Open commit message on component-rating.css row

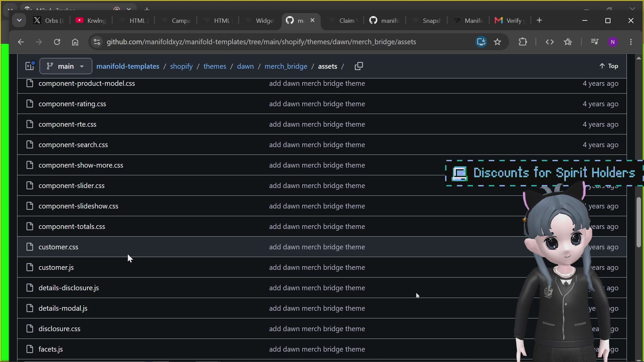317,104
